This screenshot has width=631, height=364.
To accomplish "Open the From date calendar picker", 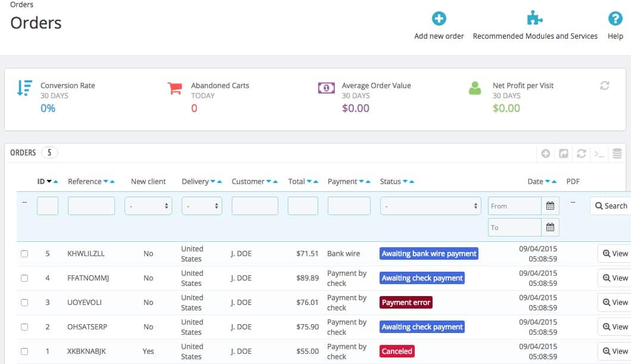I will pos(549,206).
